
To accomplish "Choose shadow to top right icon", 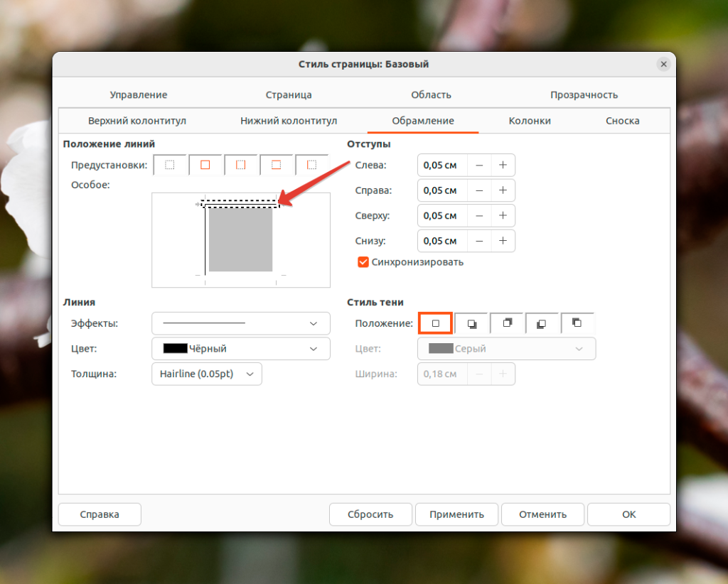I will tap(507, 323).
